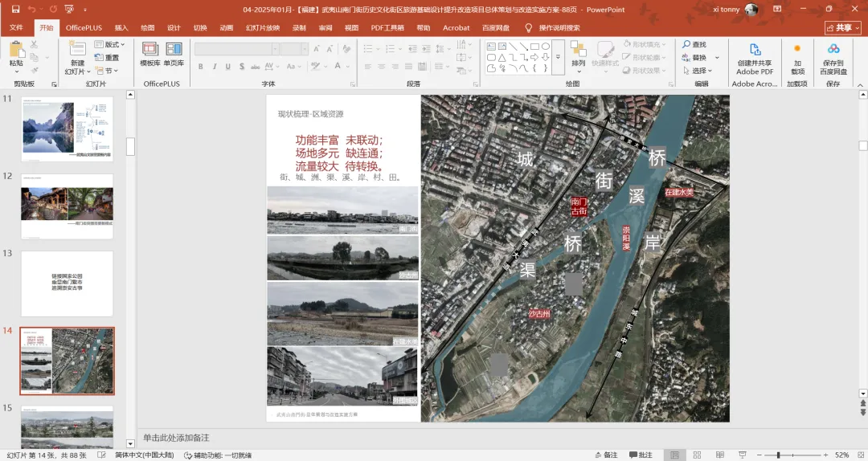Toggle the 批注 comments pane in status bar
868x461 pixels.
(x=640, y=455)
